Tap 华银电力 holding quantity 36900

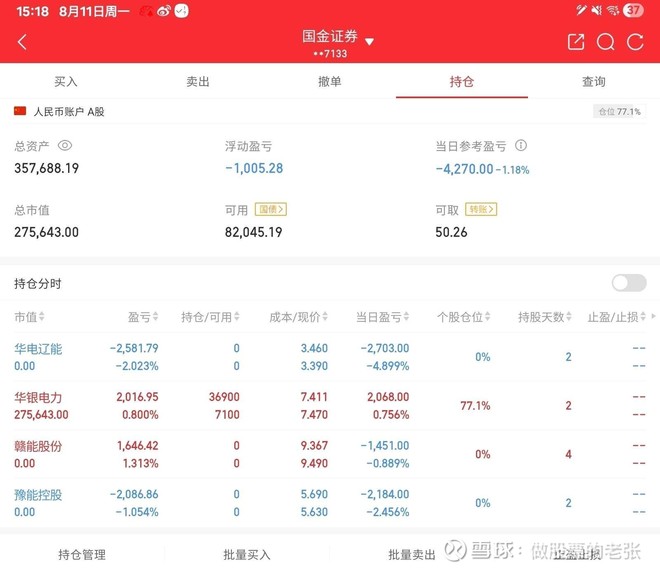pyautogui.click(x=224, y=397)
